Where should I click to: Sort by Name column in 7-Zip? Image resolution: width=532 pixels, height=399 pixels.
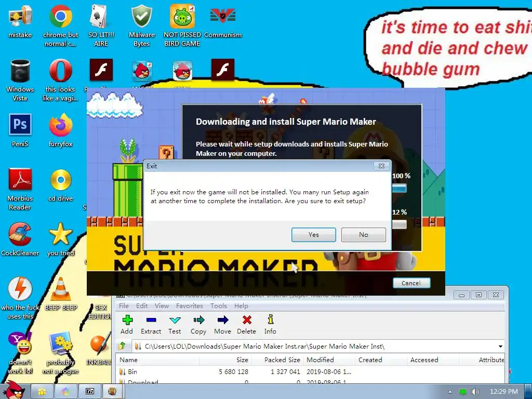coord(157,360)
